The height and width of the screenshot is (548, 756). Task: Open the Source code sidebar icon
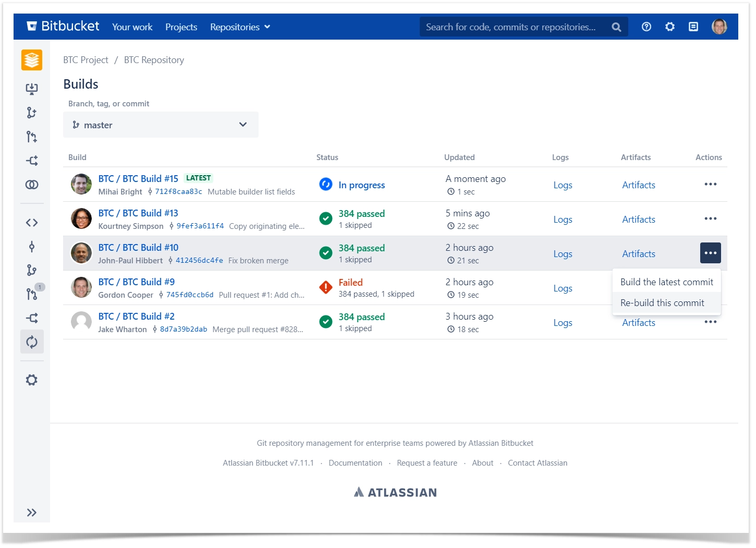[x=32, y=223]
